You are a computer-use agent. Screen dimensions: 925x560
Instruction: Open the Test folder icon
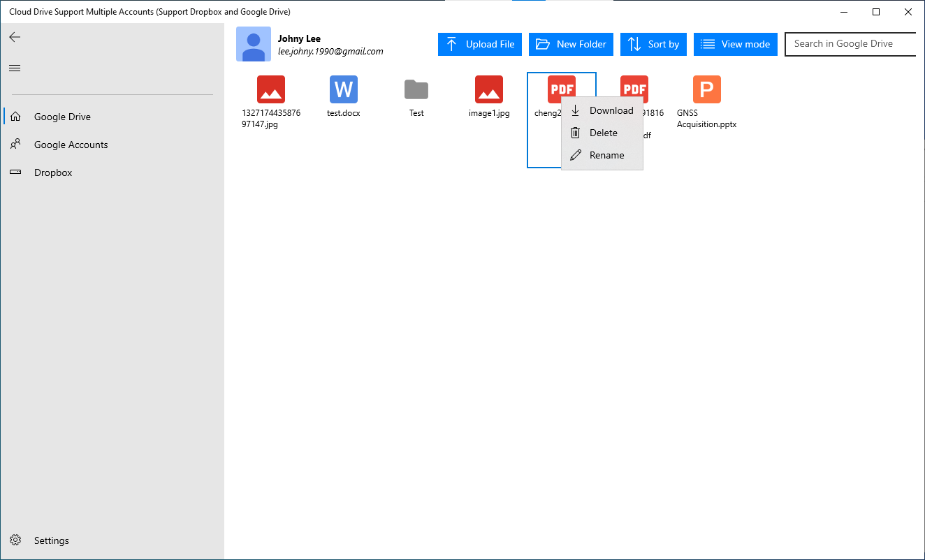pyautogui.click(x=416, y=89)
